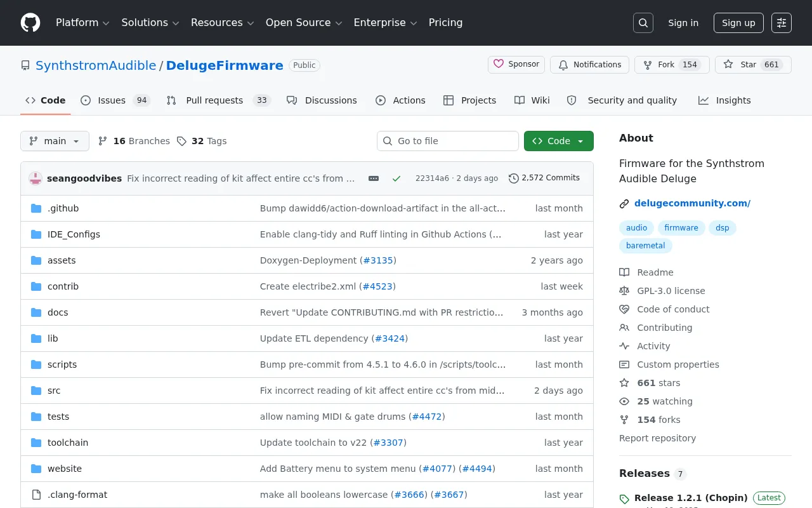The height and width of the screenshot is (508, 812).
Task: Visit delugecommunity.com link
Action: (692, 203)
